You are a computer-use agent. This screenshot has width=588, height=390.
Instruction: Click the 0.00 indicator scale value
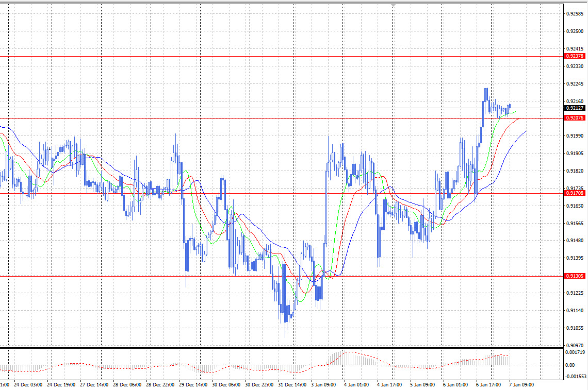pos(569,365)
